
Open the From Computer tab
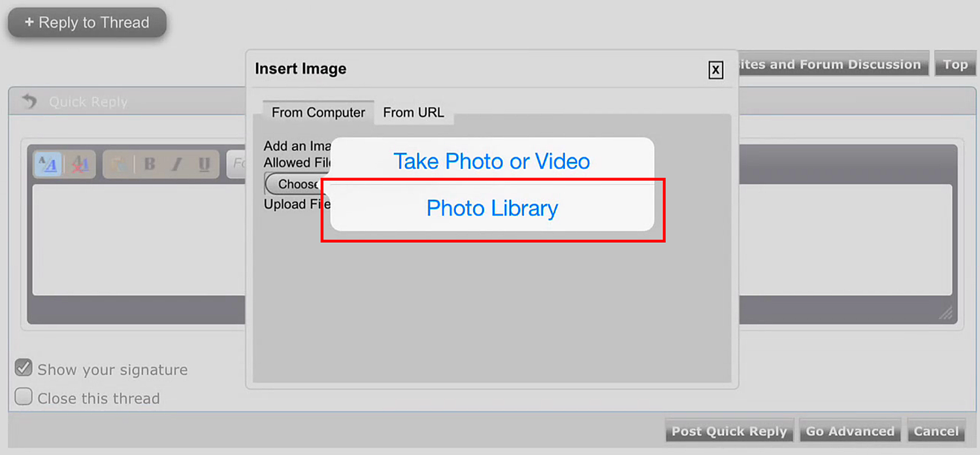[318, 112]
